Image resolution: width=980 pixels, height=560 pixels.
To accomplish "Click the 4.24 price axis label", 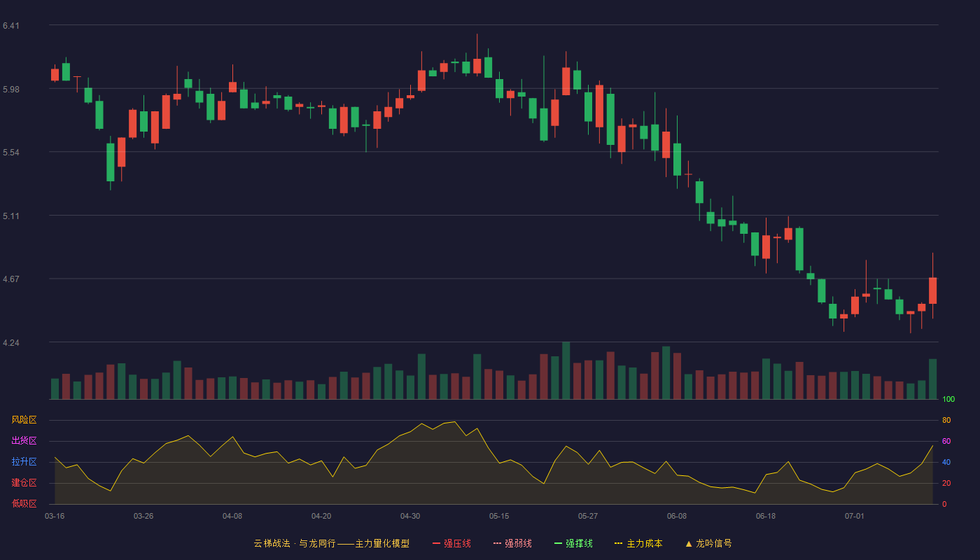I will click(x=11, y=343).
